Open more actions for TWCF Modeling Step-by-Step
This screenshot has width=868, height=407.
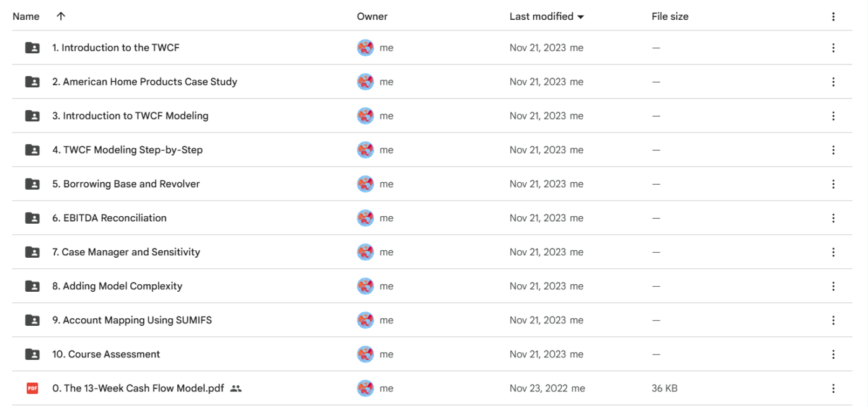point(833,150)
